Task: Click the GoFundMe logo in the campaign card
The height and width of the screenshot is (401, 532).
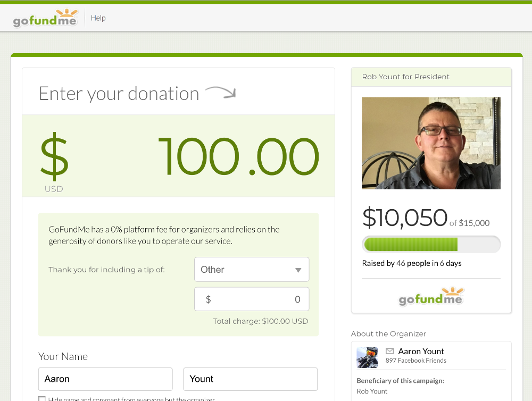Action: tap(431, 297)
